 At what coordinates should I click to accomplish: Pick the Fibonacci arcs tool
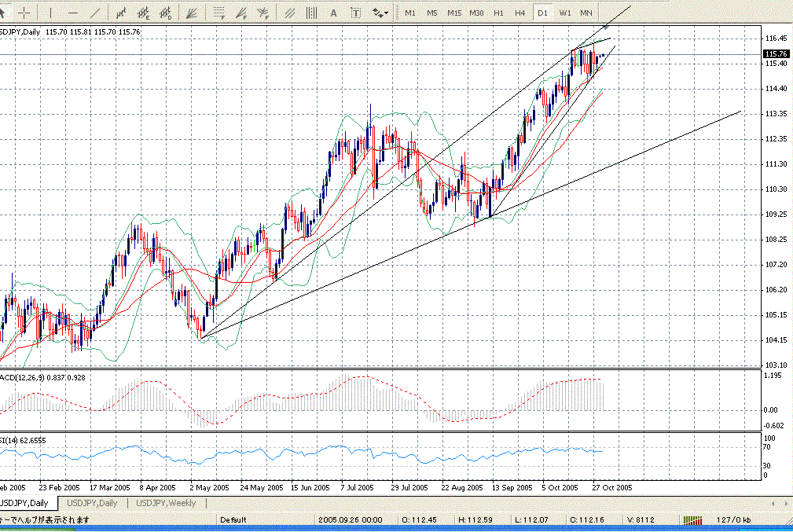click(263, 13)
